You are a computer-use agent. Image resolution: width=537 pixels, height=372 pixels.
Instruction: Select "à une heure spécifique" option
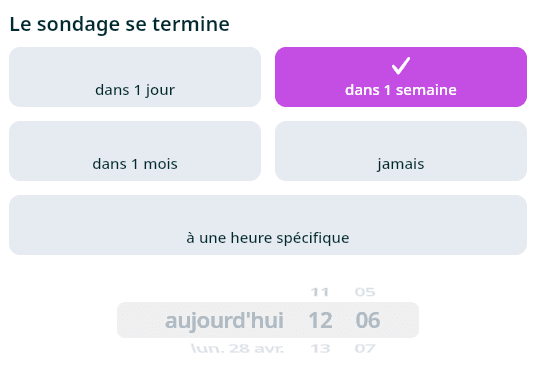coord(268,225)
